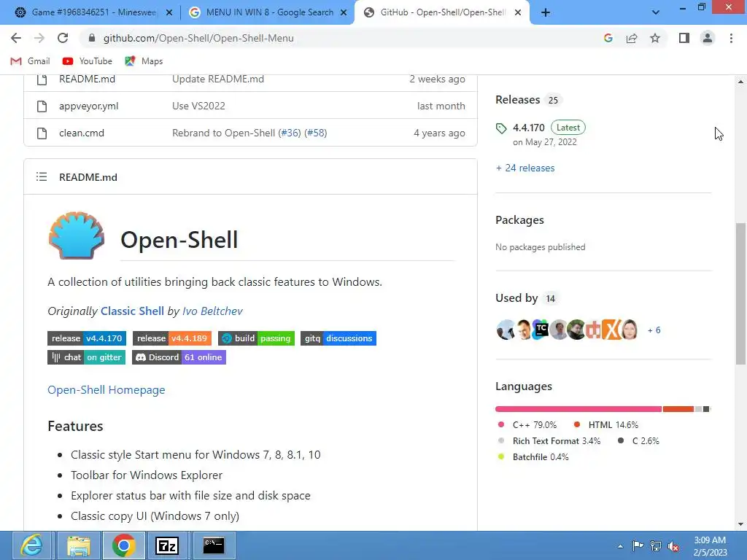Screen dimensions: 747x560
Task: Open the clean.cmd file
Action: click(82, 133)
